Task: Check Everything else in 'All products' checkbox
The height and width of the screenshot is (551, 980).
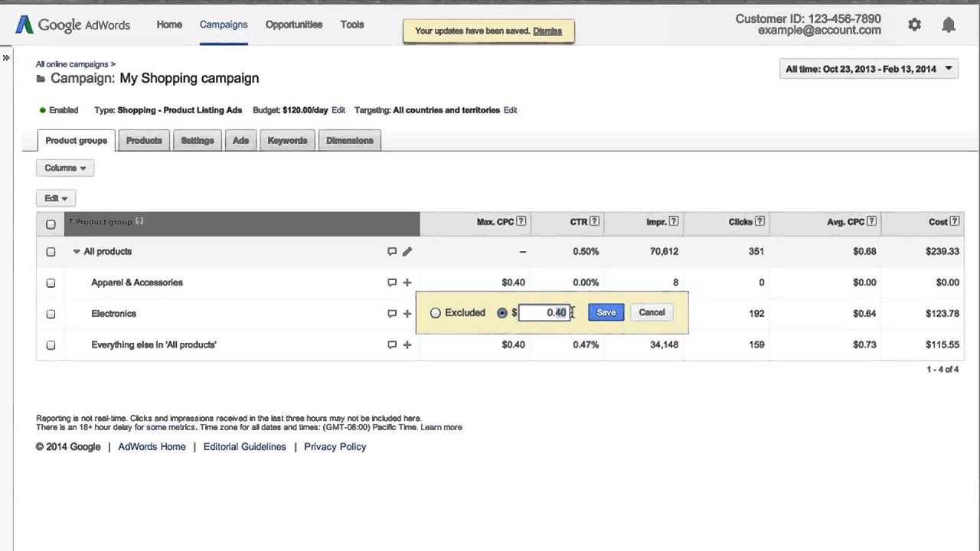Action: (x=51, y=345)
